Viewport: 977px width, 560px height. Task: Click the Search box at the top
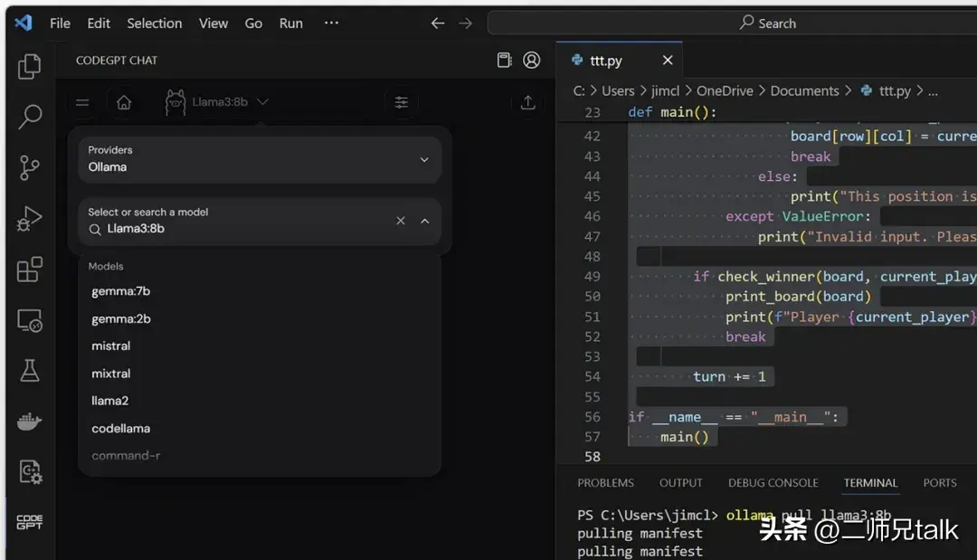768,23
